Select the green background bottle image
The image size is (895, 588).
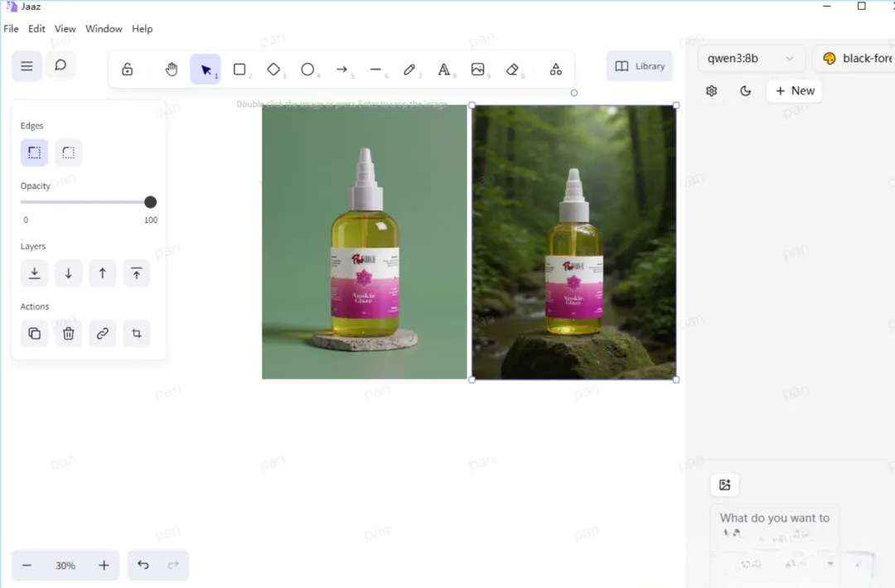(x=364, y=242)
